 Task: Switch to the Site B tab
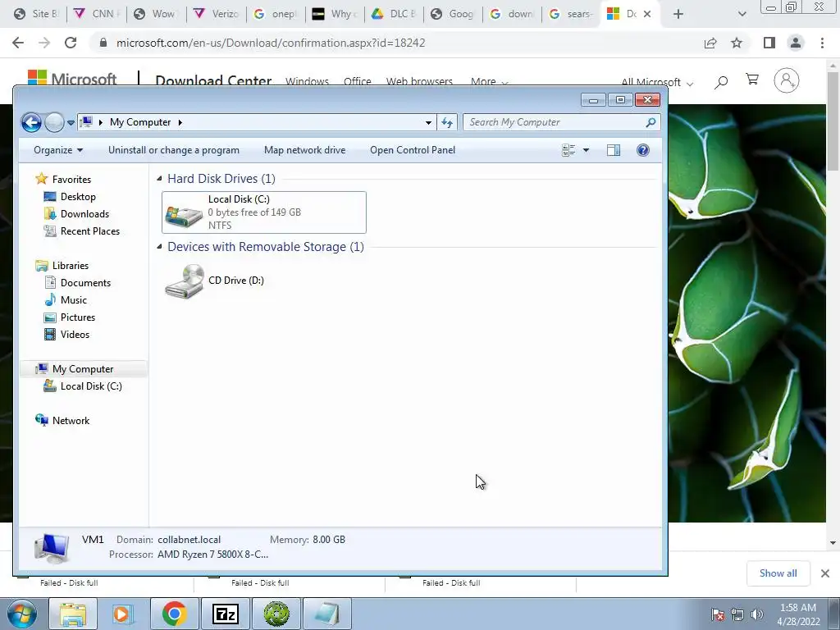35,14
